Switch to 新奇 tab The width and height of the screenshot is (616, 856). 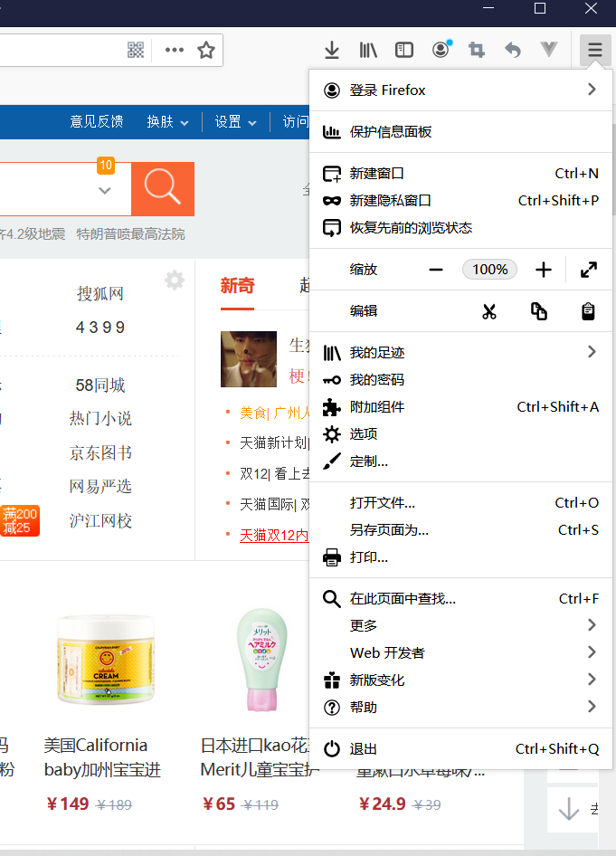click(x=237, y=285)
